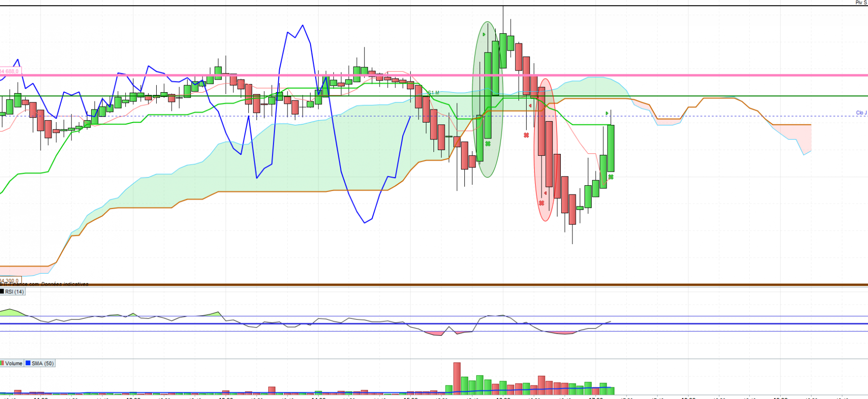Image resolution: width=868 pixels, height=399 pixels.
Task: Click the green cross beside the last green candle
Action: click(x=611, y=177)
